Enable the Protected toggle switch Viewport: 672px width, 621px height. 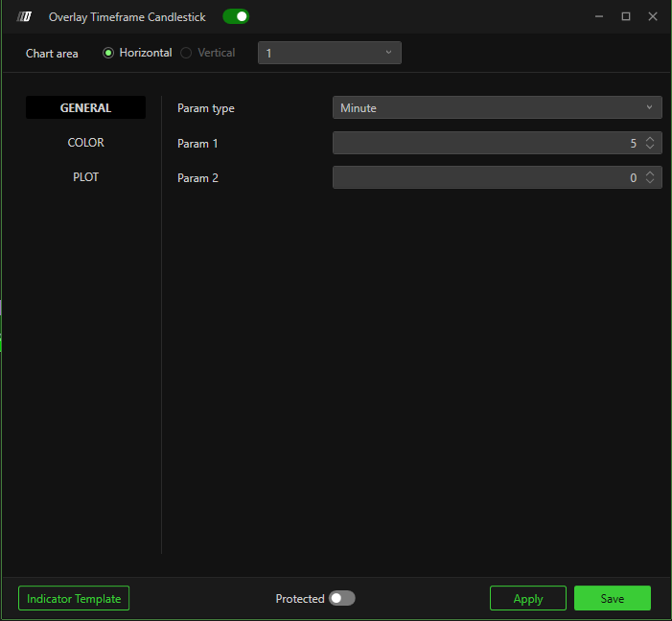[x=341, y=598]
